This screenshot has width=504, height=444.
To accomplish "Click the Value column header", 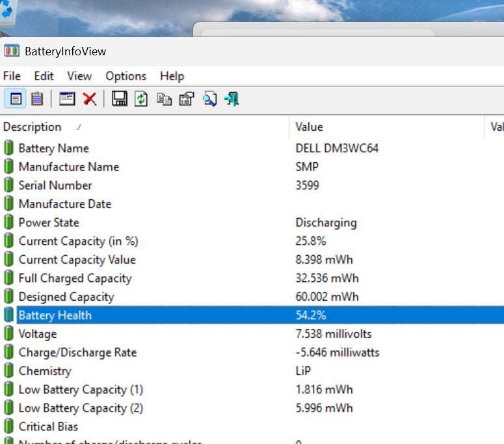I will pos(309,127).
